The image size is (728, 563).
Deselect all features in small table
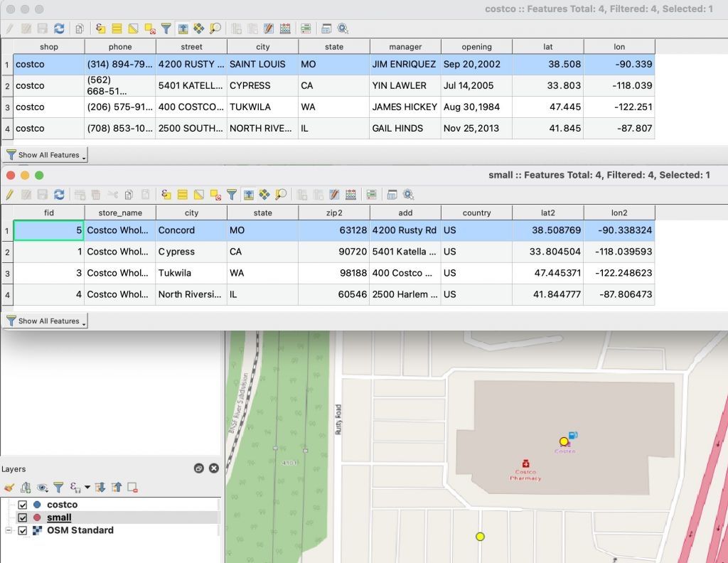[215, 195]
